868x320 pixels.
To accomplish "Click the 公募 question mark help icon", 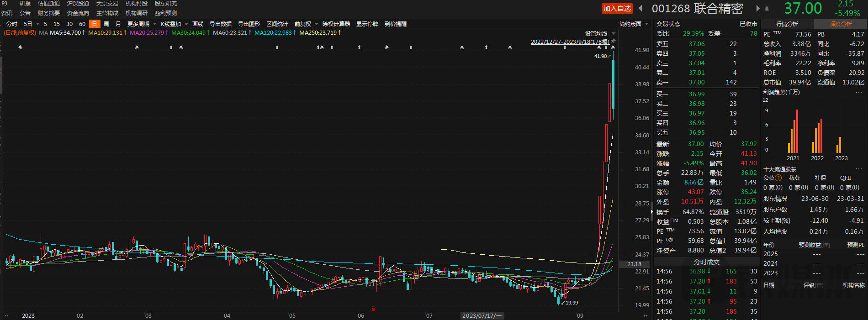I will (x=778, y=178).
